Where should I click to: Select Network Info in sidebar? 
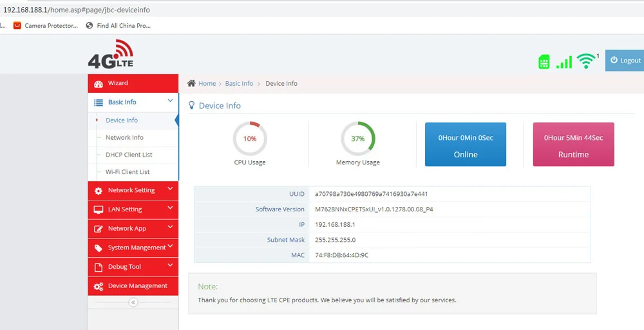pyautogui.click(x=124, y=137)
